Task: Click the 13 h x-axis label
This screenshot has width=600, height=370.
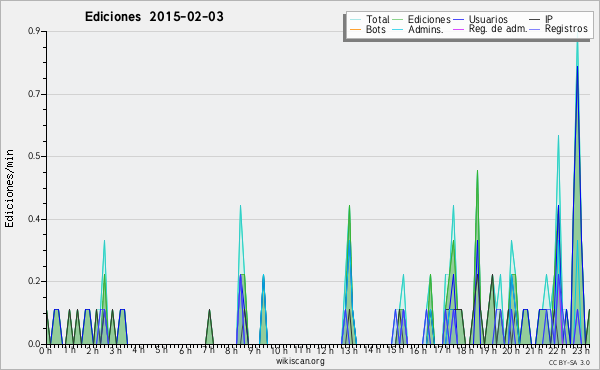Action: point(349,350)
